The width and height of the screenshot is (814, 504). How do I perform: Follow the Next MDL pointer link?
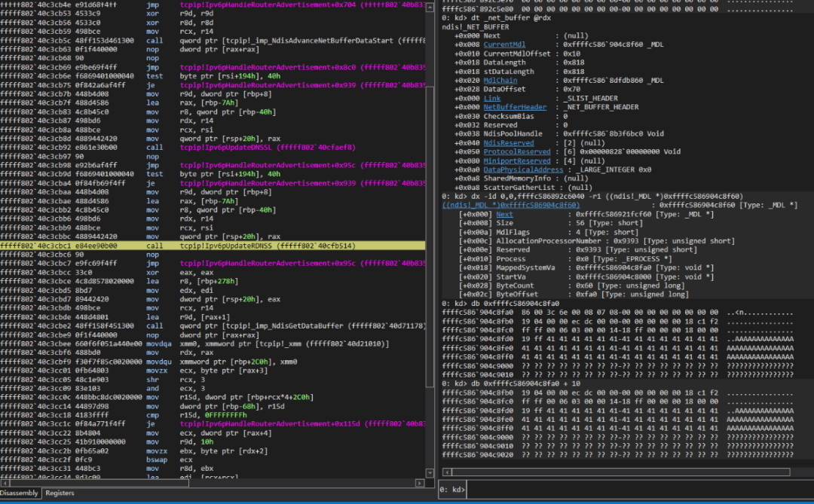click(504, 215)
